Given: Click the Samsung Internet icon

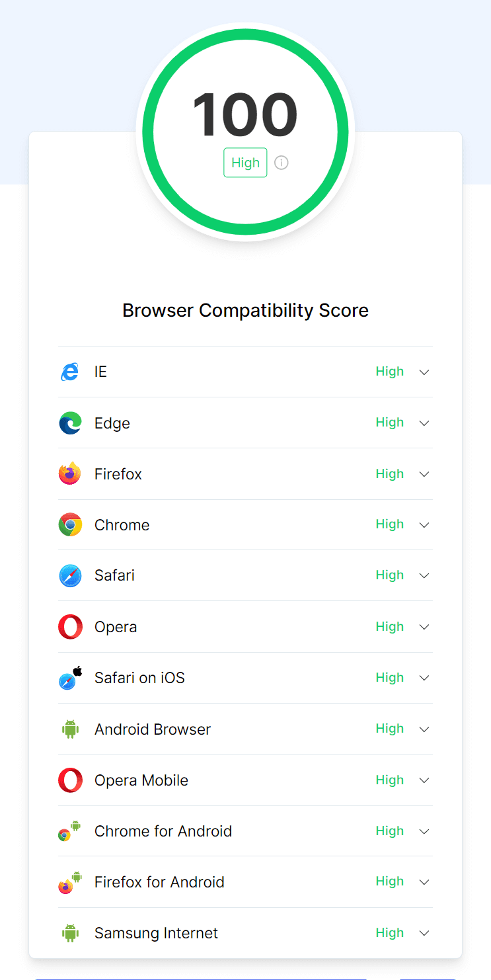Looking at the screenshot, I should click(x=70, y=932).
